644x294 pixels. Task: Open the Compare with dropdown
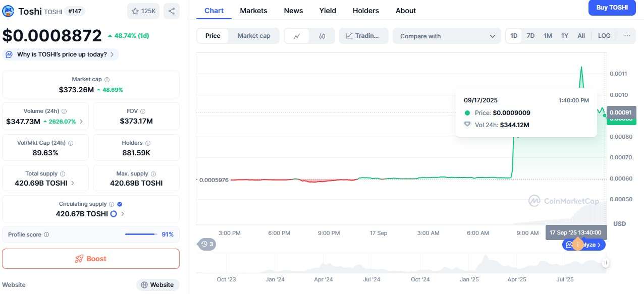(x=447, y=36)
